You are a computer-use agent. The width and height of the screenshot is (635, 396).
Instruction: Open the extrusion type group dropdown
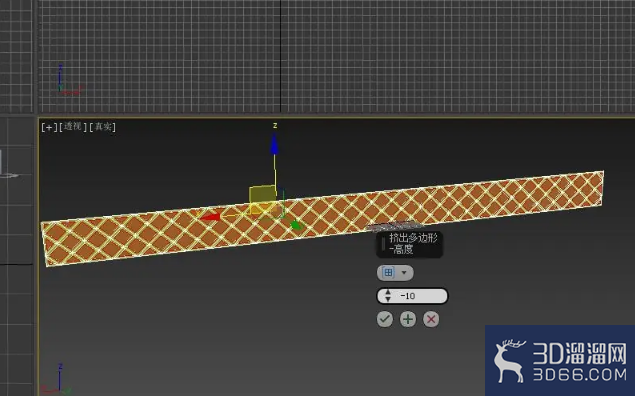click(395, 273)
